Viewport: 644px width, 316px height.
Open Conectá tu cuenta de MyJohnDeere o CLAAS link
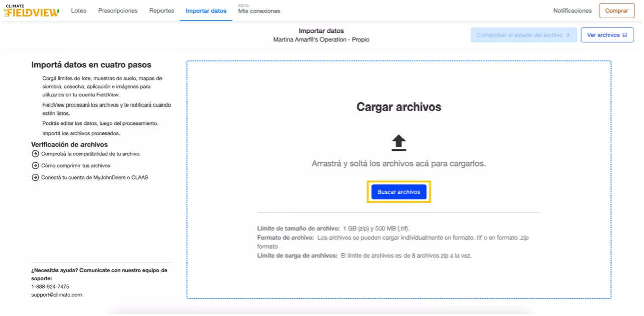tap(95, 177)
